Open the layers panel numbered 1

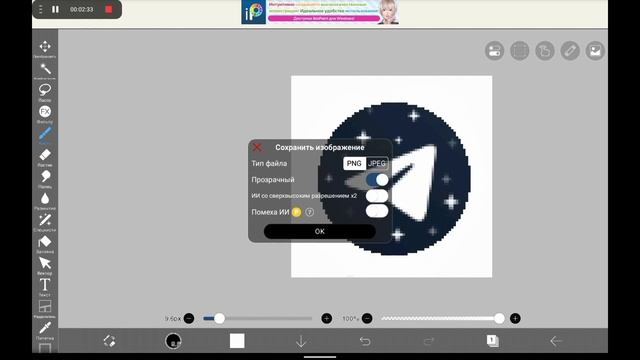click(493, 341)
